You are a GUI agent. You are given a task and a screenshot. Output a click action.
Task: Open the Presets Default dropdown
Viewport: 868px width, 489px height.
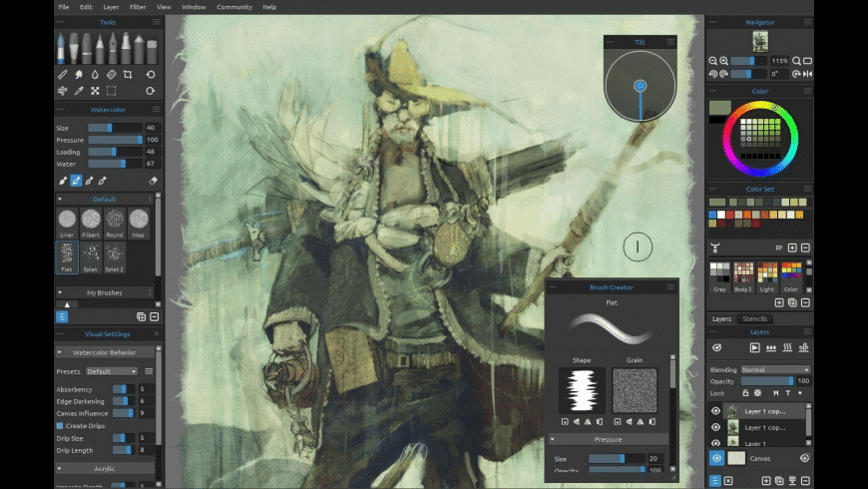pos(112,371)
